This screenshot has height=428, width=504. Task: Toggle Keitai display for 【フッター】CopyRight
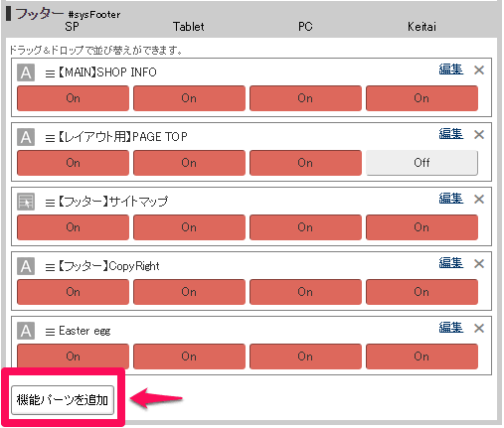[x=421, y=292]
